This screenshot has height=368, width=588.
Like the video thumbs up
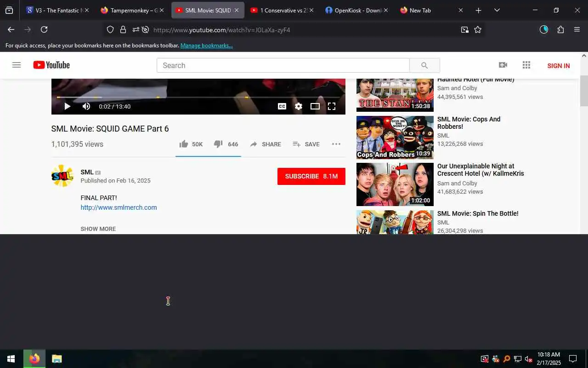point(191,144)
